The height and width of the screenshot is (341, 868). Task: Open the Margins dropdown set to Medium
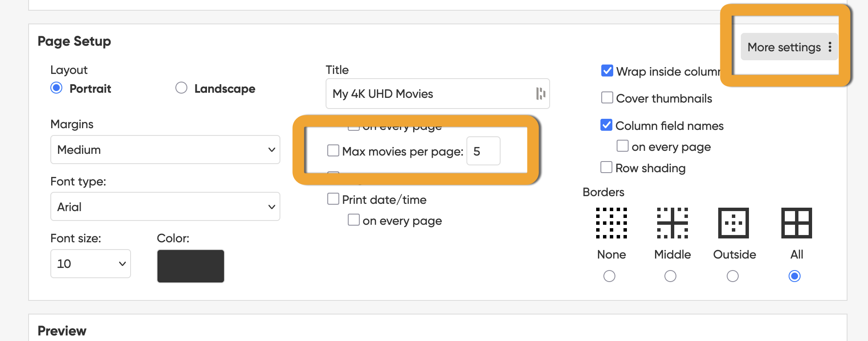[x=165, y=150]
